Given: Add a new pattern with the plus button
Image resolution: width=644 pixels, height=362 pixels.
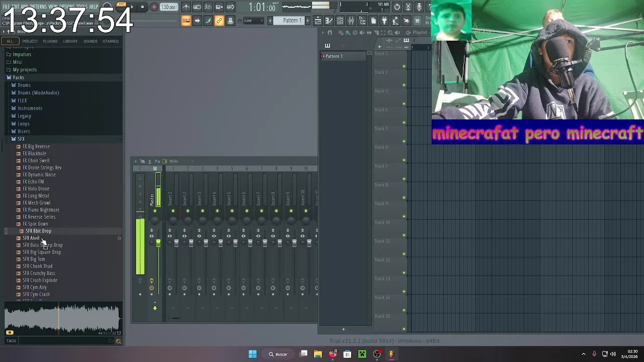Looking at the screenshot, I should coord(308,21).
